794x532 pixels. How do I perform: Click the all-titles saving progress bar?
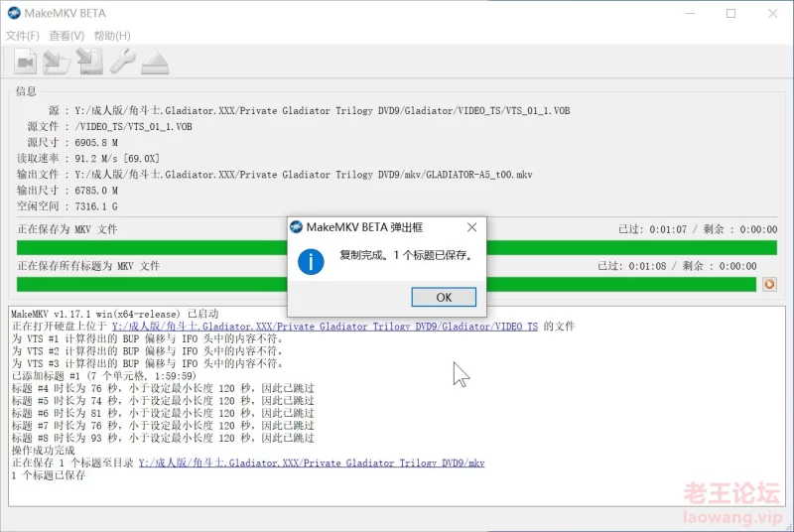click(x=149, y=285)
